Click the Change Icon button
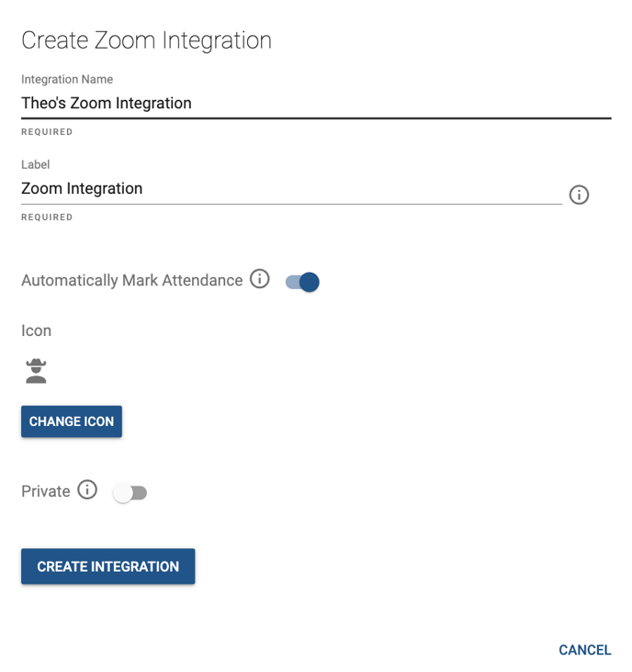This screenshot has width=632, height=672. click(x=72, y=421)
